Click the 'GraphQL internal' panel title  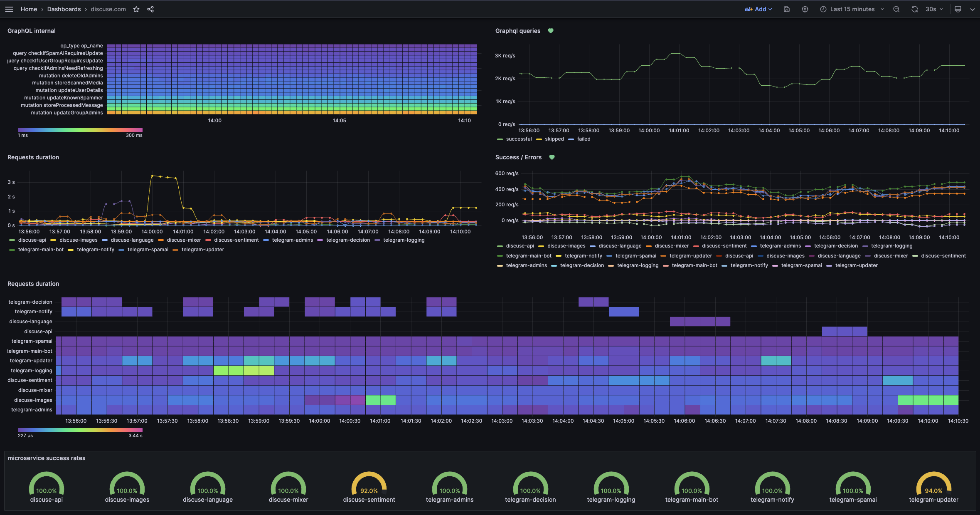click(x=32, y=31)
